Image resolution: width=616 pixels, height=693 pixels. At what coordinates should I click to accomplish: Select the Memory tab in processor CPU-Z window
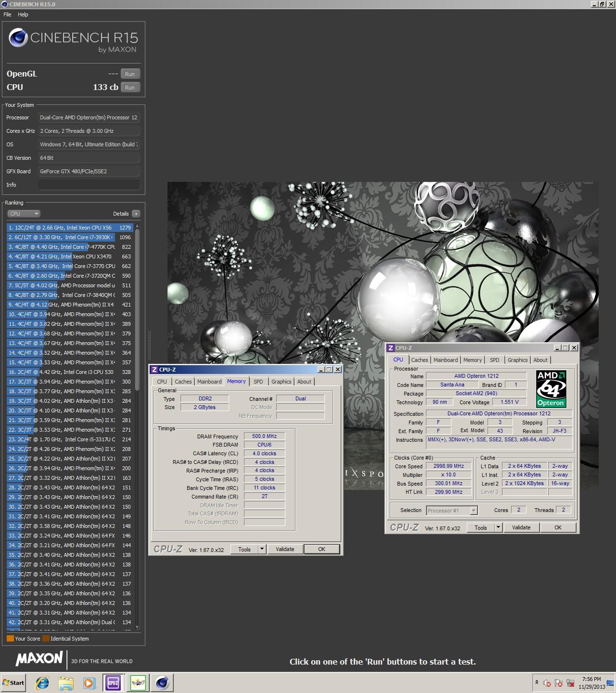click(473, 360)
